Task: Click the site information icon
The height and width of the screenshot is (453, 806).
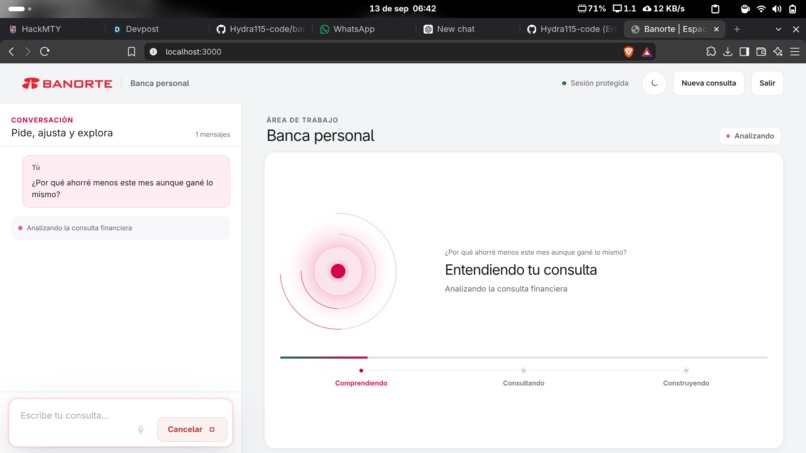Action: (x=153, y=51)
